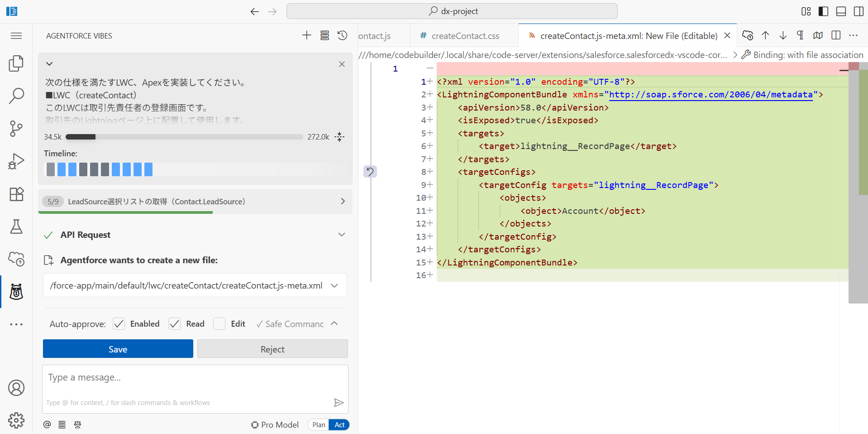Screen dimensions: 868x434
Task: Collapse the API Request section
Action: click(341, 235)
